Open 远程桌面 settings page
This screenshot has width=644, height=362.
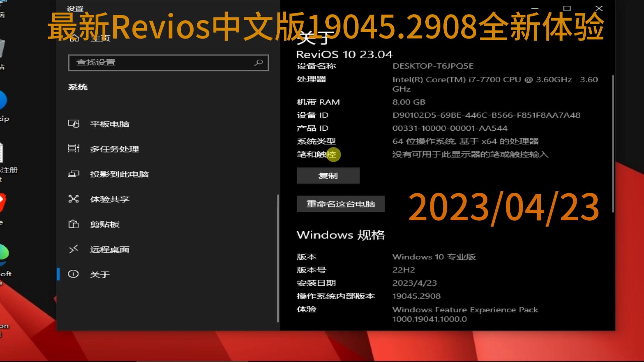(168, 249)
